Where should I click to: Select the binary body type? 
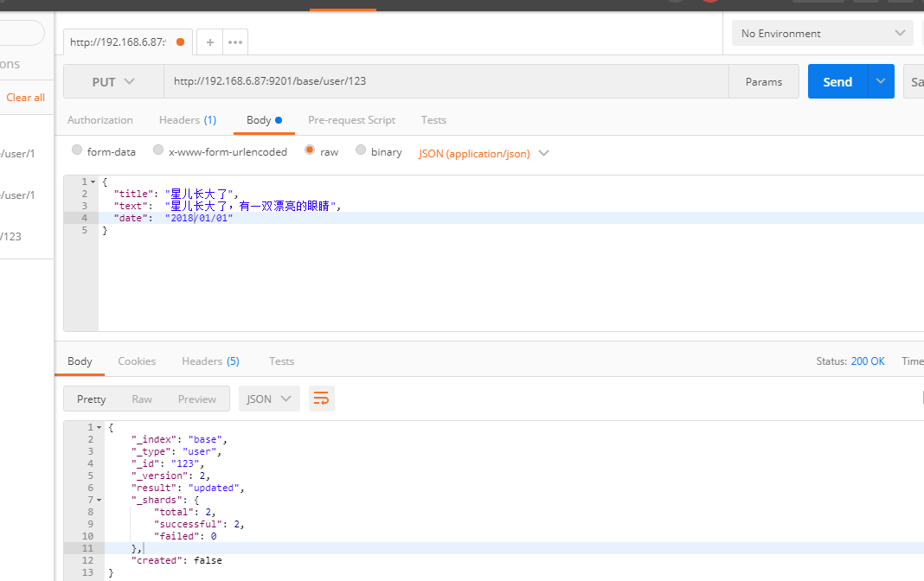pyautogui.click(x=361, y=150)
